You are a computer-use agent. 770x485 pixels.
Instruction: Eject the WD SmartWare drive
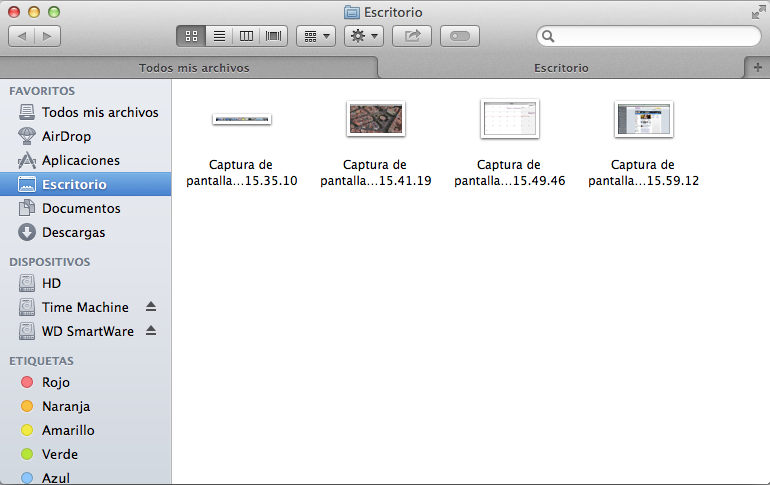tap(151, 331)
